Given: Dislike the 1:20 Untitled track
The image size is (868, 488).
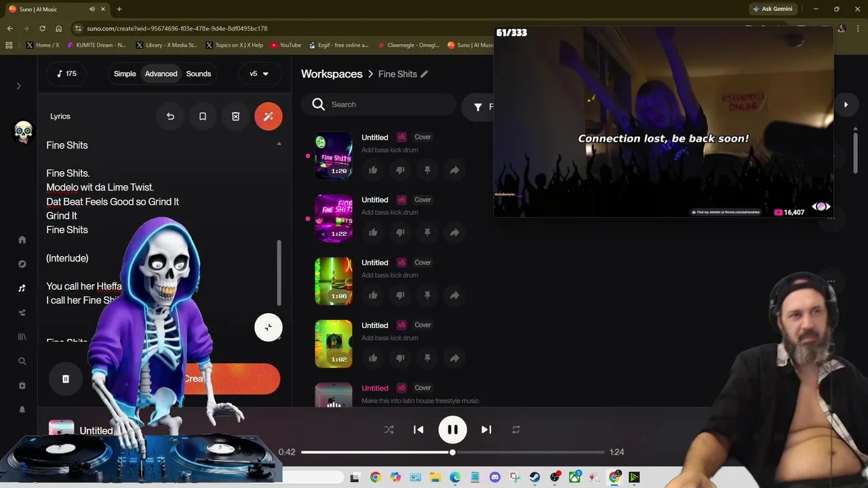Looking at the screenshot, I should click(400, 170).
